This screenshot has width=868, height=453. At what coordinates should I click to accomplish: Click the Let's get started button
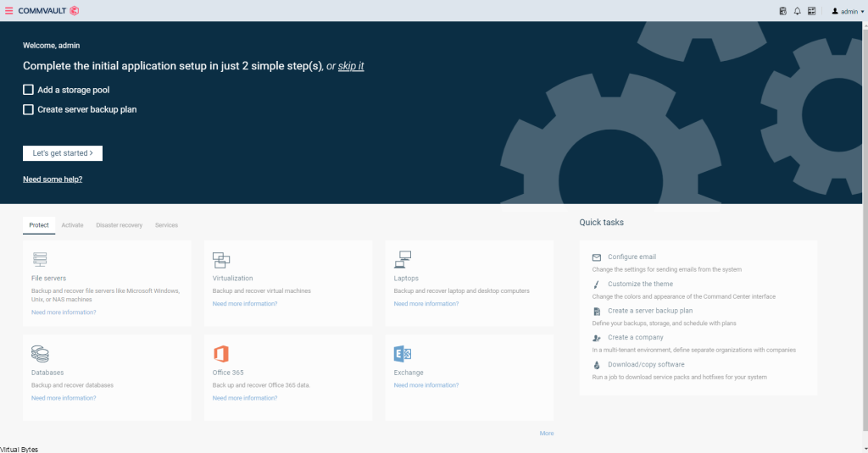pyautogui.click(x=63, y=153)
